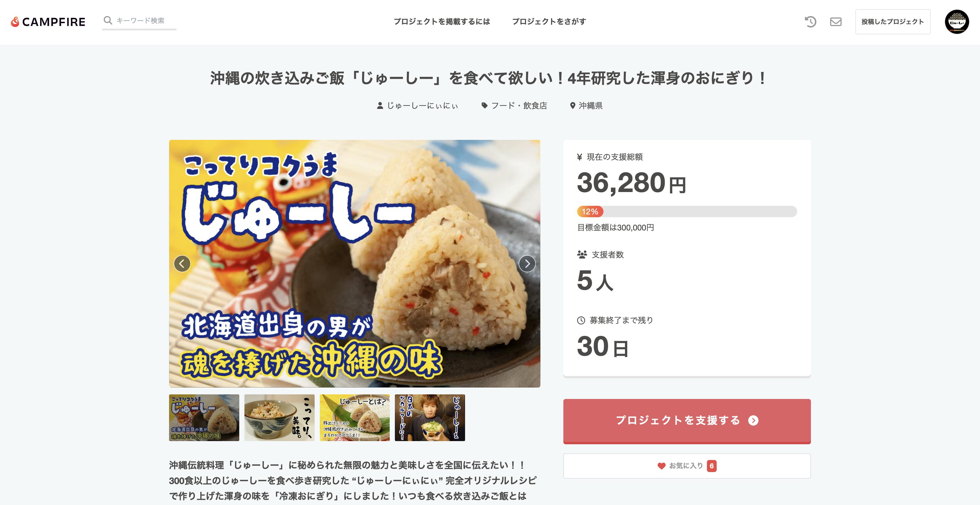
Task: Select the じゅーしーとは? thumbnail image
Action: coord(354,418)
